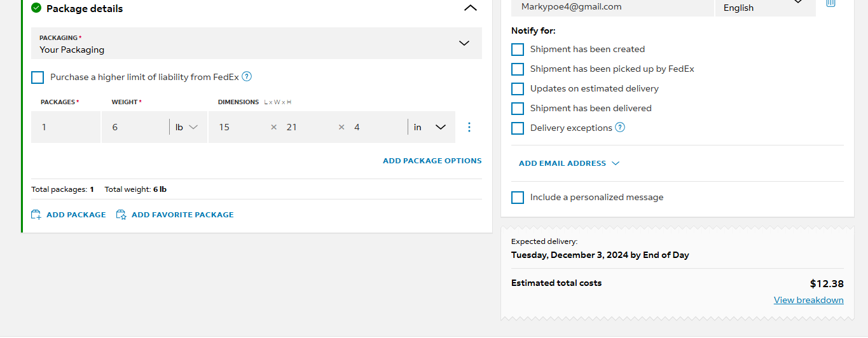Open the Packaging dropdown
This screenshot has height=338, width=868.
click(256, 43)
